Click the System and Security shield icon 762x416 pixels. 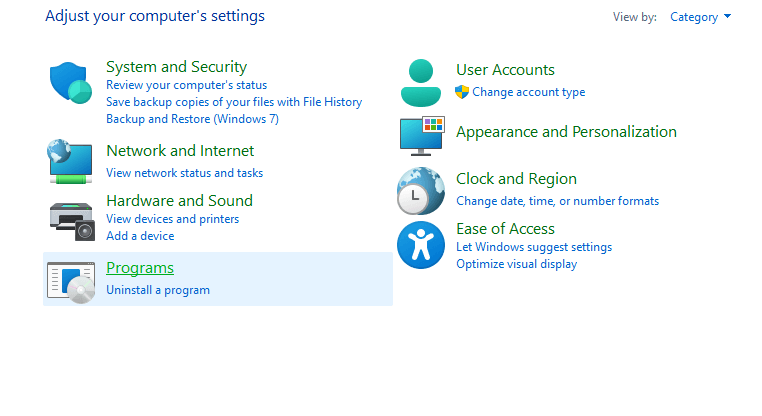[70, 83]
